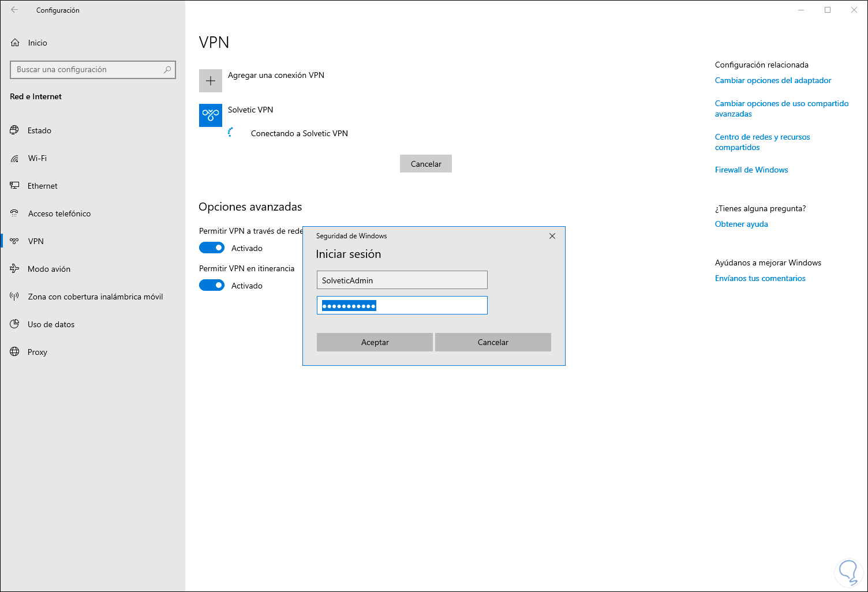Toggle Permitir VPN en itinerancia switch
This screenshot has width=868, height=592.
212,285
